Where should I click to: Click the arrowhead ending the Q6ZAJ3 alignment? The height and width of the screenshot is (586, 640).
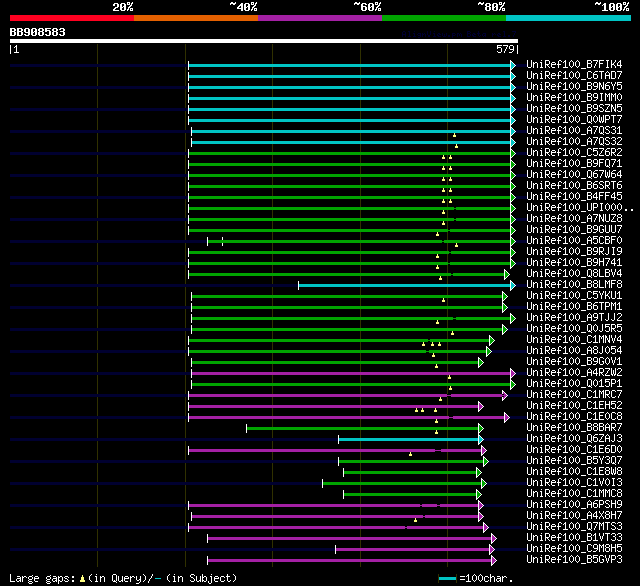[481, 440]
